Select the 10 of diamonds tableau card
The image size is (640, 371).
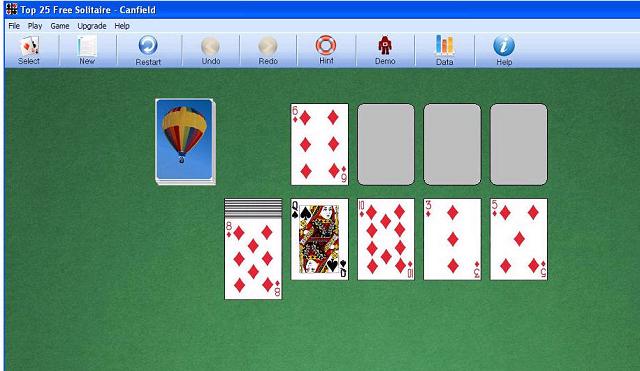(x=386, y=239)
